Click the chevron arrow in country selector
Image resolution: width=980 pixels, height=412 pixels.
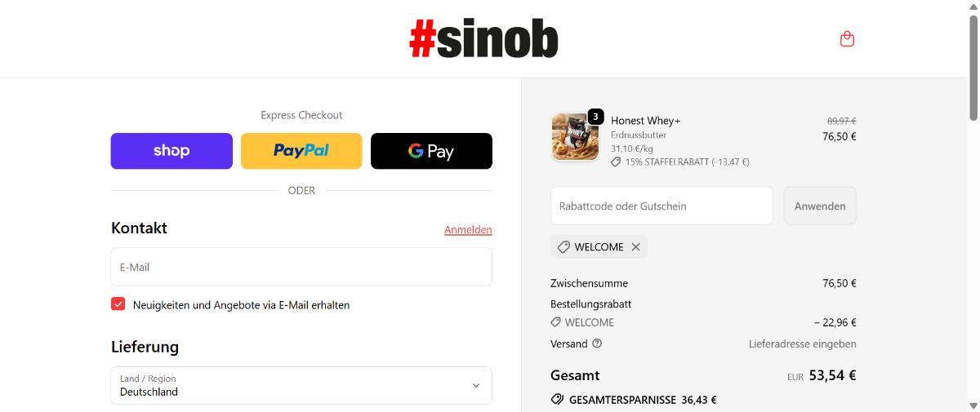476,385
